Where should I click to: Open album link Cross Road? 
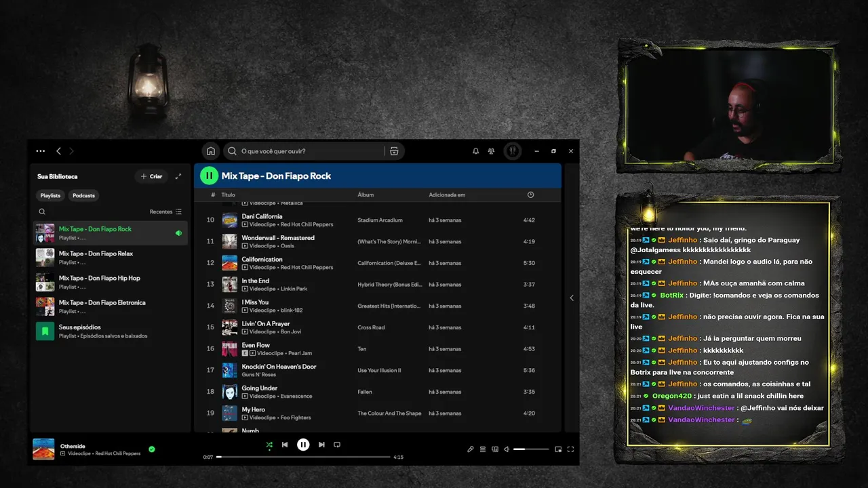pos(371,327)
